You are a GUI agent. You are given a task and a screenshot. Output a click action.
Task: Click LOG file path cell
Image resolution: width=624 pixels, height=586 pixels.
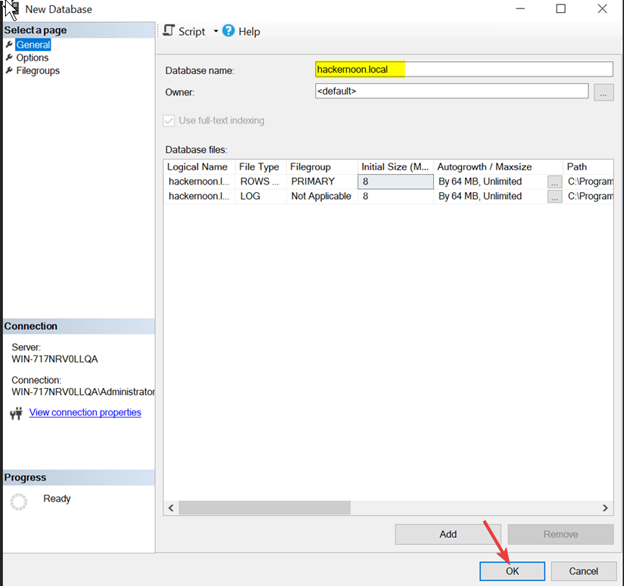[589, 196]
